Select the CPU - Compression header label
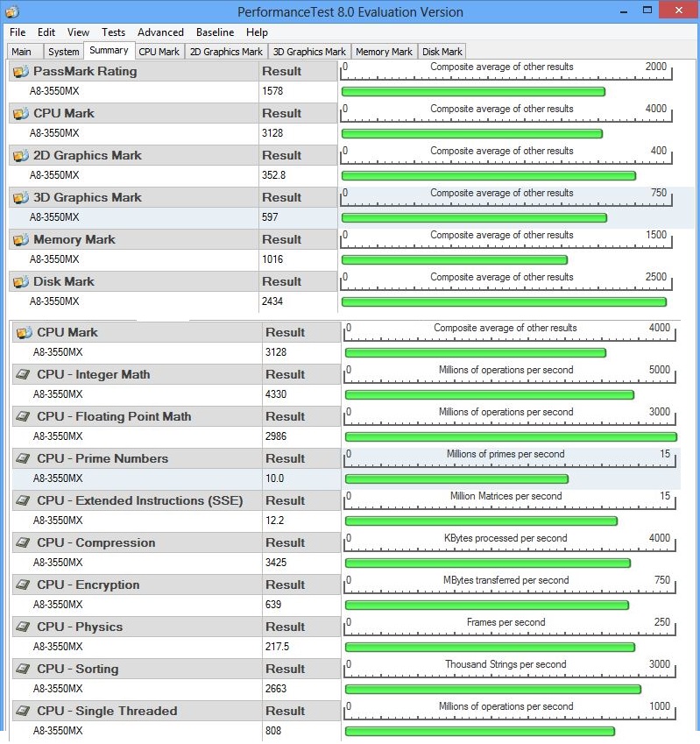The height and width of the screenshot is (744, 700). click(x=96, y=542)
